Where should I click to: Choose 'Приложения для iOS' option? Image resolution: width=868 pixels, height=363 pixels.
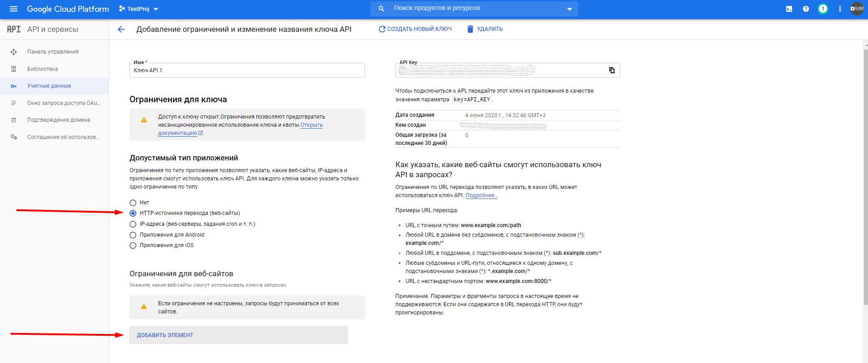point(133,246)
